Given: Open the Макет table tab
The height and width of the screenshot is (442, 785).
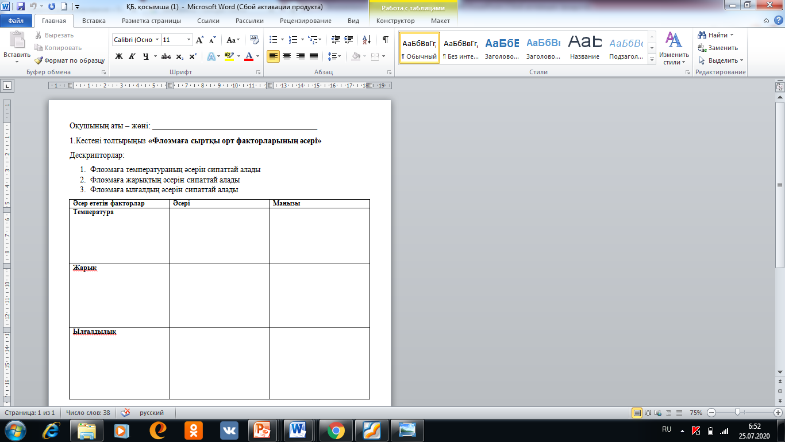Looking at the screenshot, I should (x=440, y=21).
